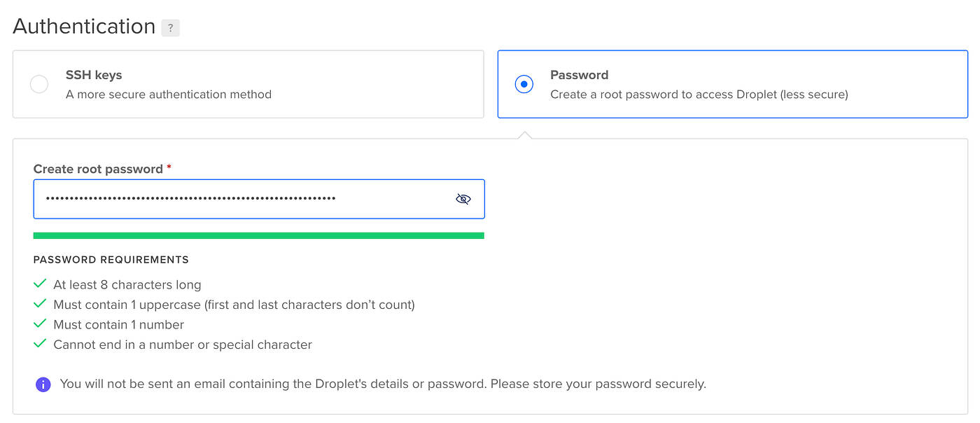Click the PASSWORD REQUIREMENTS heading

coord(111,260)
